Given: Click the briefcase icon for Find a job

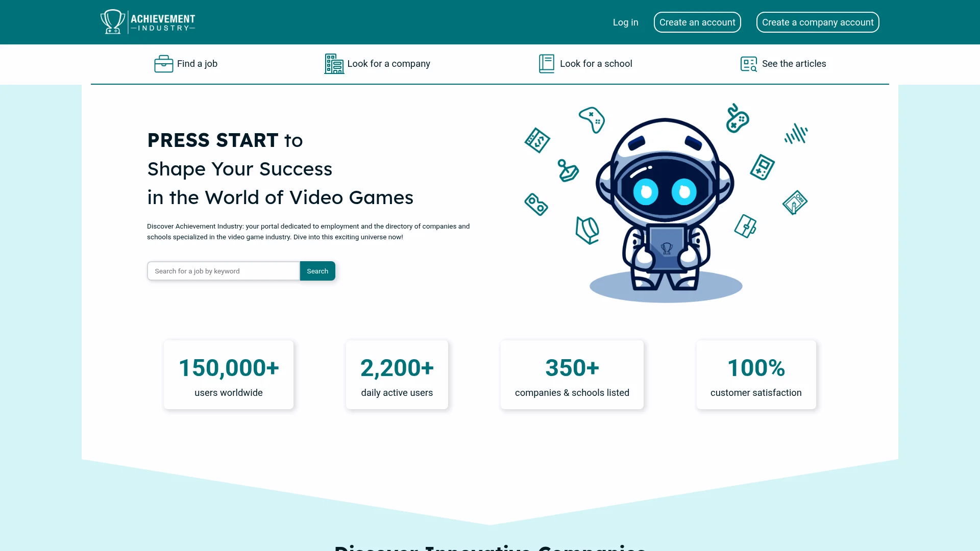Looking at the screenshot, I should [163, 64].
